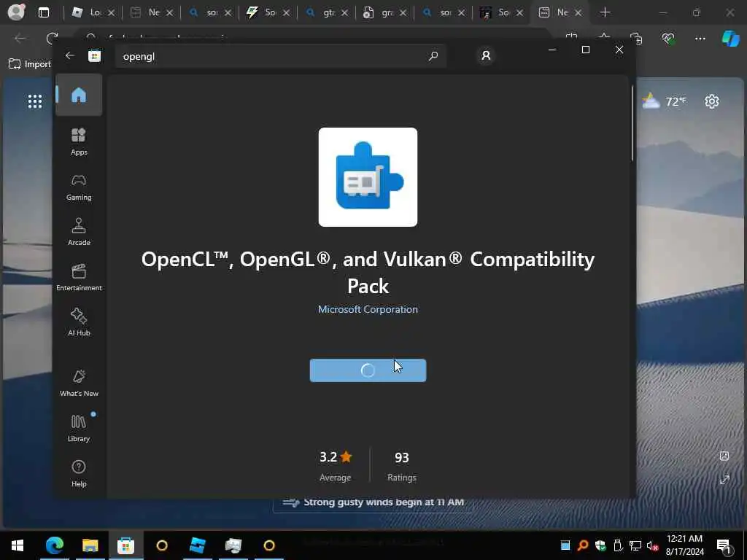Switch to the active last 'Ne' Edge tab
This screenshot has width=747, height=560.
click(x=560, y=12)
